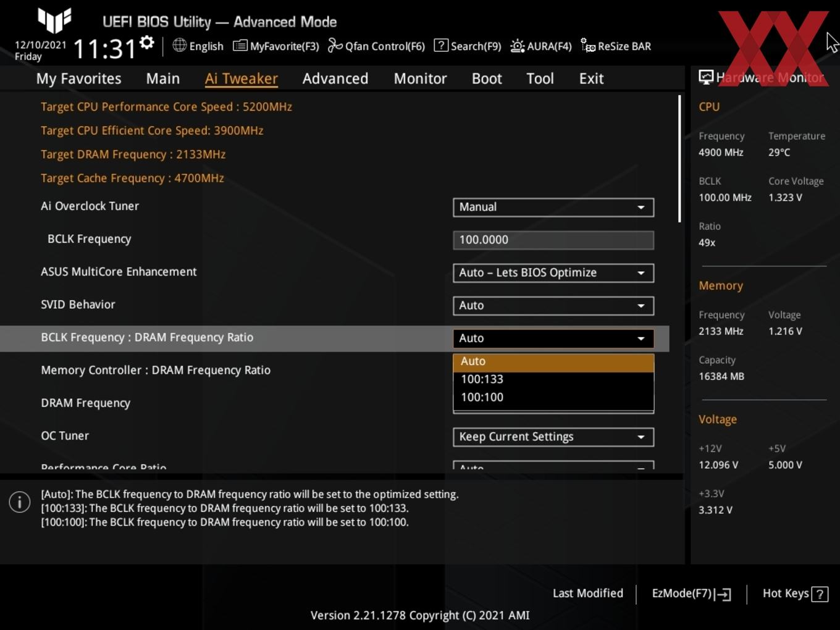The image size is (840, 630).
Task: Click Target CPU Performance Core Speed text
Action: 166,107
